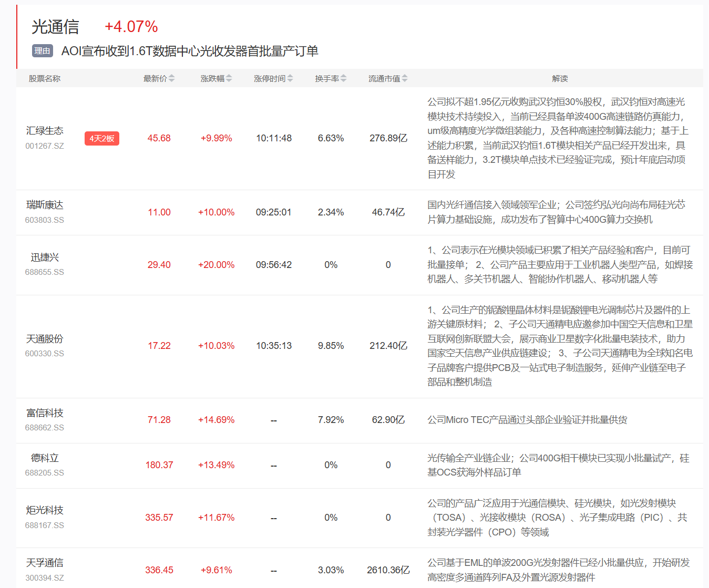Sort by 涨停时间 column arrow icon

point(290,78)
